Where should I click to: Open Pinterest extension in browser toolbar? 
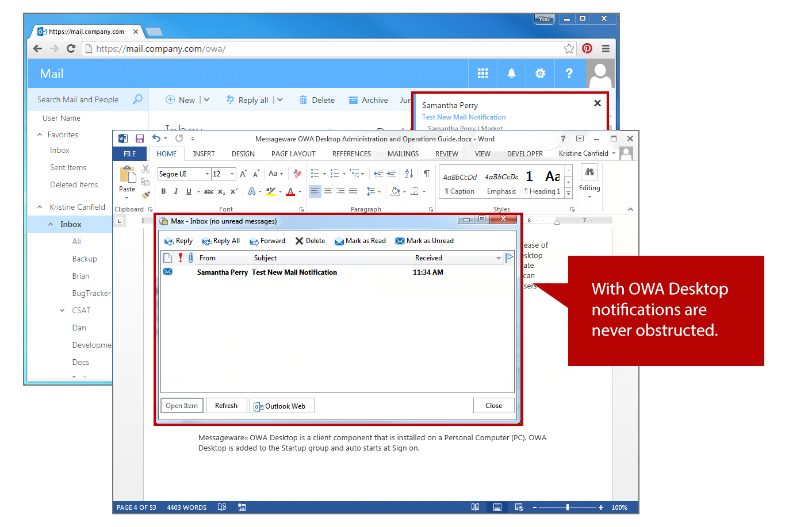point(587,48)
